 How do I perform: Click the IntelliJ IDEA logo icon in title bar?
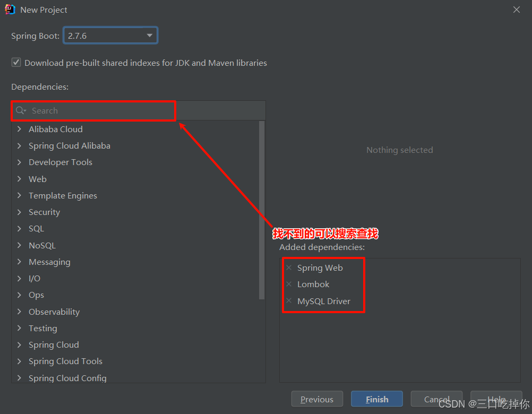pyautogui.click(x=10, y=10)
